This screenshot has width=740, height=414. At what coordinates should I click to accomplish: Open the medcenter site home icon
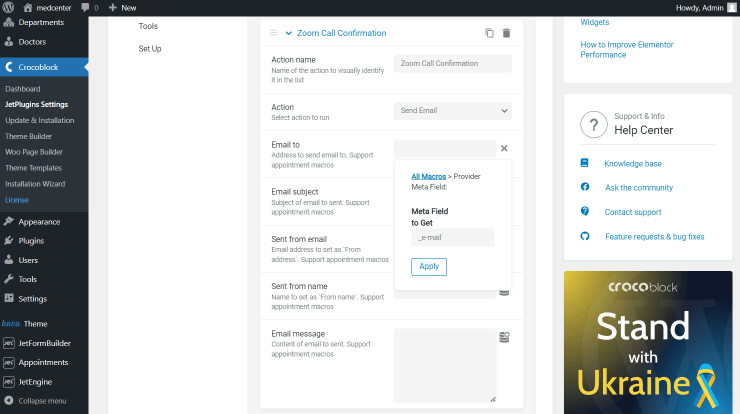[28, 8]
